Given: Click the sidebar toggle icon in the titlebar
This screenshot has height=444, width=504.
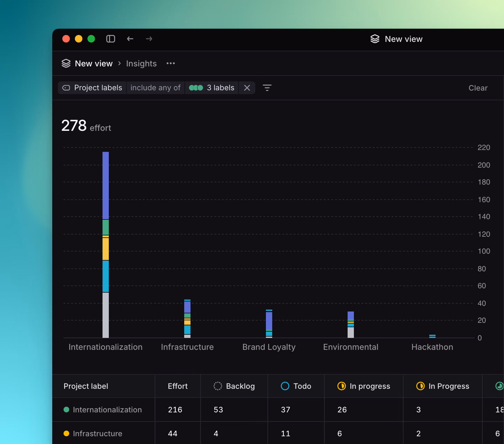Looking at the screenshot, I should coord(110,39).
